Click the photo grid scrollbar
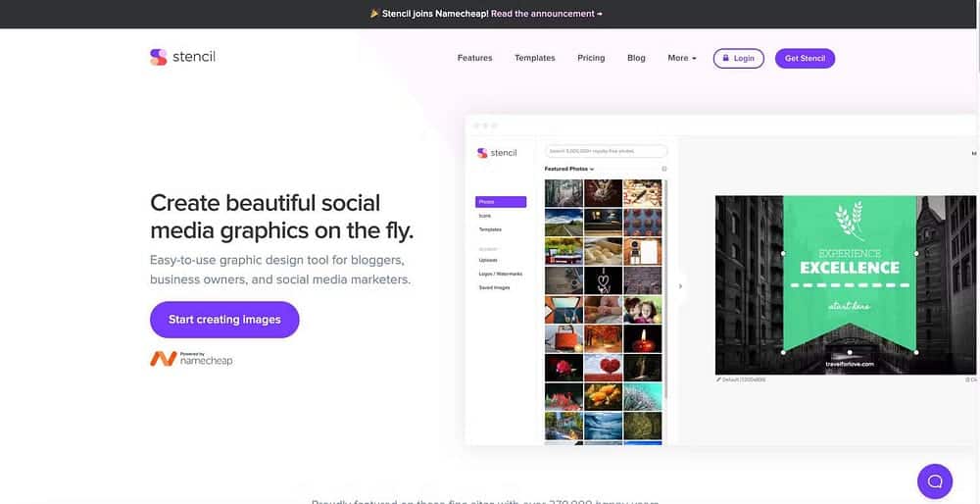Screen dimensions: 980x504 tap(665, 289)
